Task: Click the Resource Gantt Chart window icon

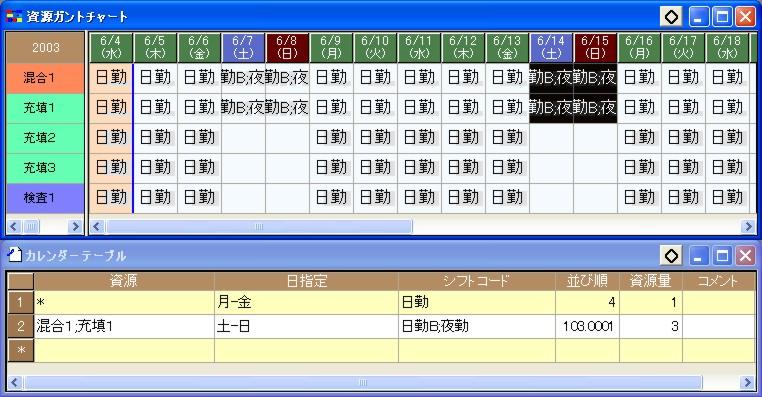Action: (x=14, y=17)
